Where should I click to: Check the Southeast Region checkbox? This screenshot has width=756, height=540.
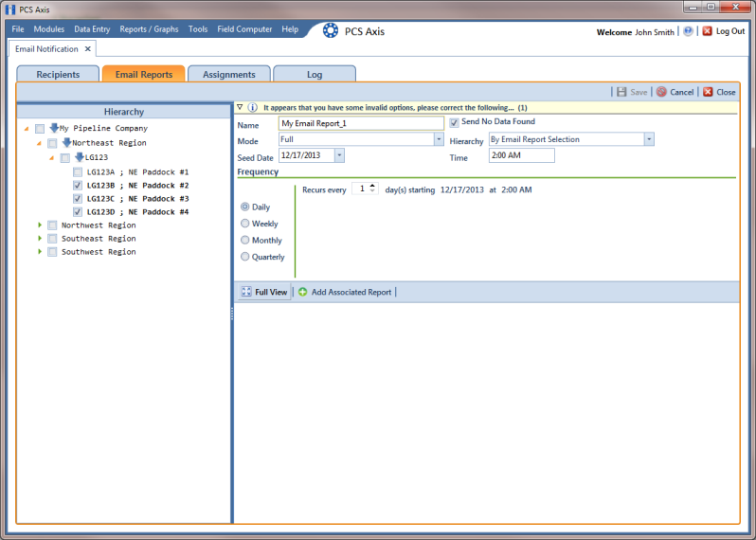click(x=52, y=239)
